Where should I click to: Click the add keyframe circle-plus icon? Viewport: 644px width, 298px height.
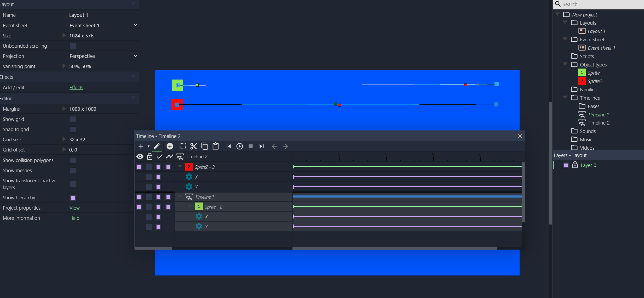[x=170, y=146]
